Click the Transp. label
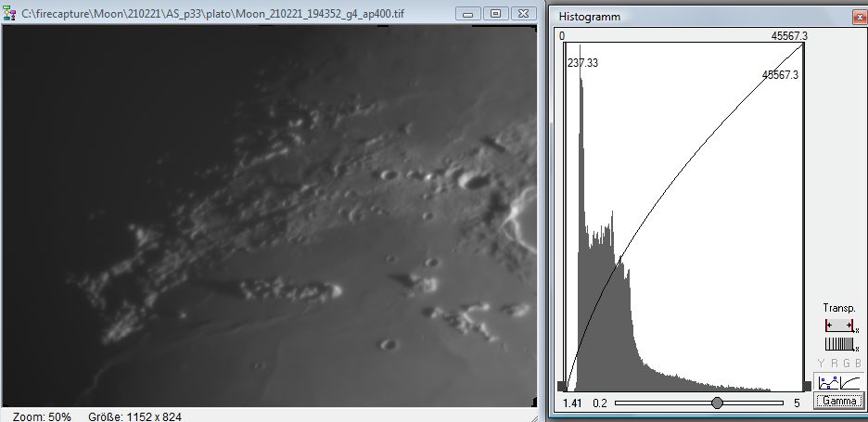Screen dimensions: 868x422 [839, 308]
